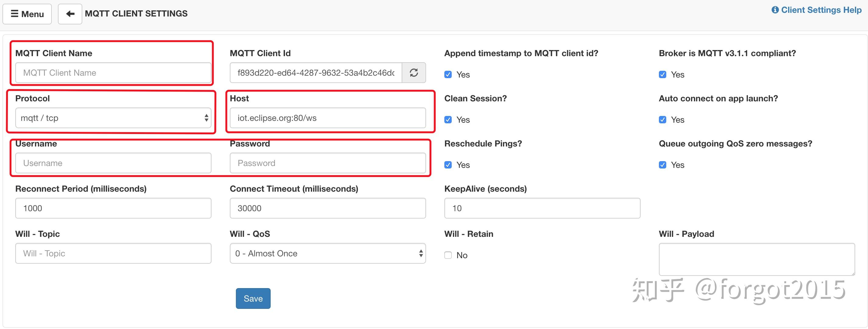Enable Will - Retain checkbox
The height and width of the screenshot is (329, 868).
448,255
